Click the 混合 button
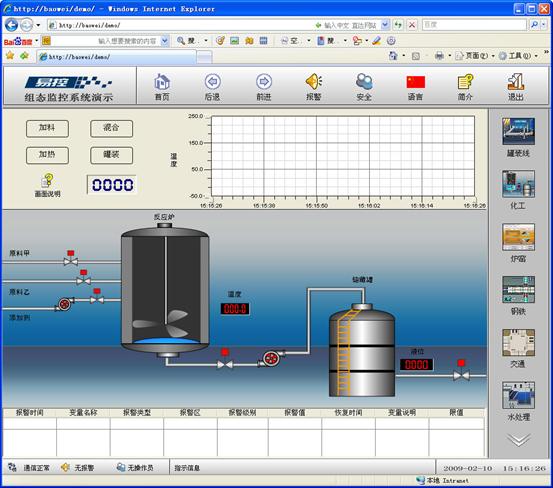The width and height of the screenshot is (553, 488). (x=111, y=128)
